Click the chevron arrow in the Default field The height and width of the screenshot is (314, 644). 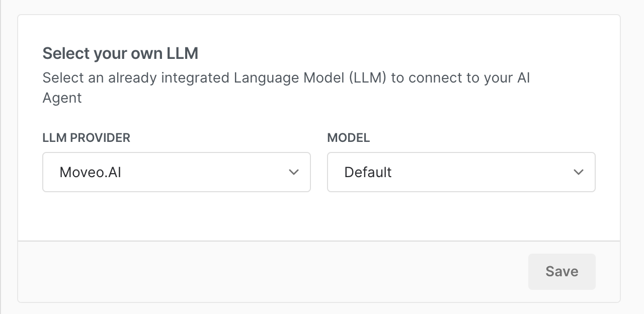[x=579, y=172]
